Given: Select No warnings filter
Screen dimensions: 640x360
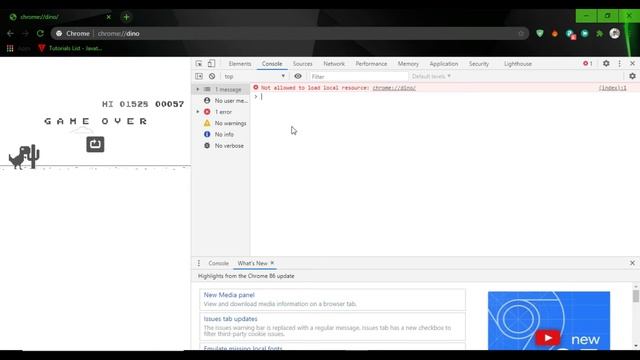Looking at the screenshot, I should click(x=225, y=123).
